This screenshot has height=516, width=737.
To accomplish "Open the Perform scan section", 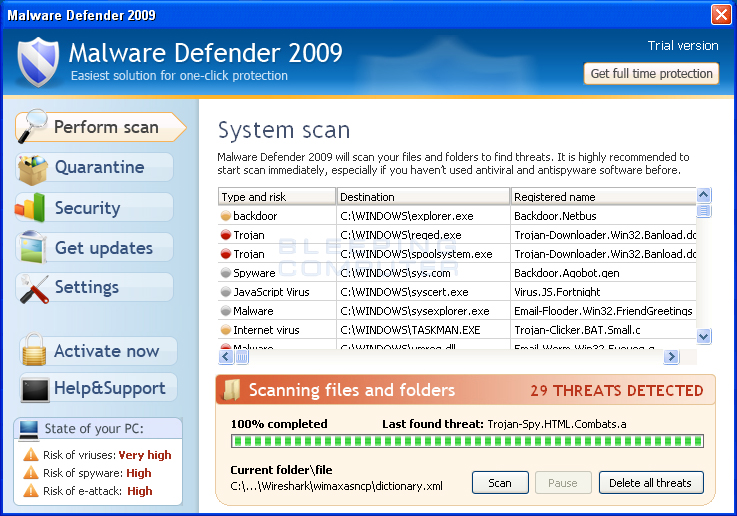I will (x=101, y=127).
